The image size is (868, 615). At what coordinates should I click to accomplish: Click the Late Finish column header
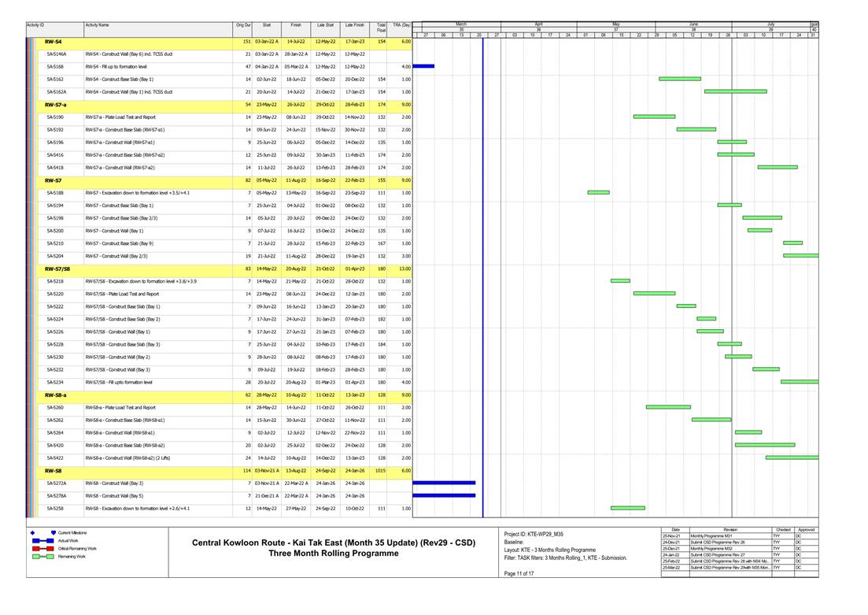pos(354,26)
